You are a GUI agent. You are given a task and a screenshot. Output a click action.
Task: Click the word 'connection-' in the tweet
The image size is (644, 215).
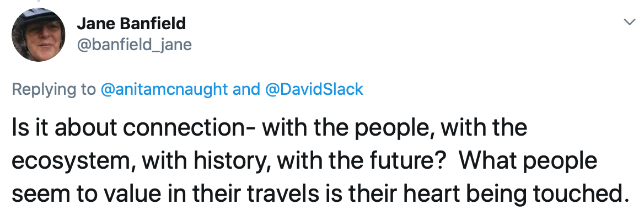tap(189, 127)
